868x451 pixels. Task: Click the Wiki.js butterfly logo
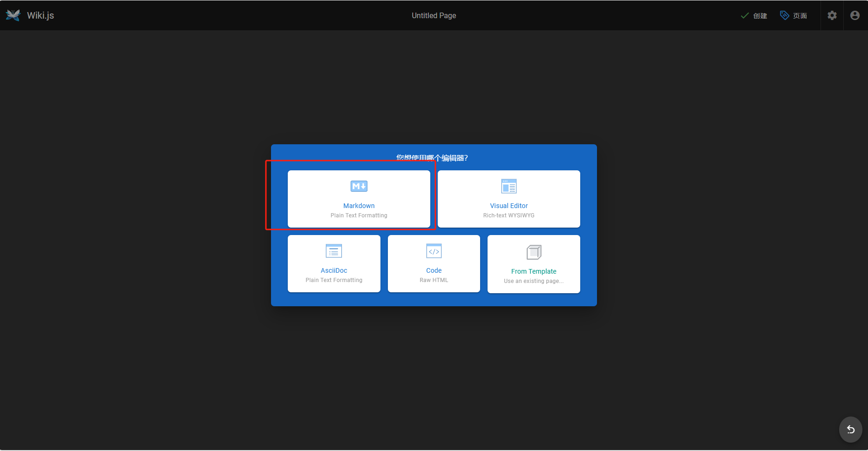click(13, 15)
